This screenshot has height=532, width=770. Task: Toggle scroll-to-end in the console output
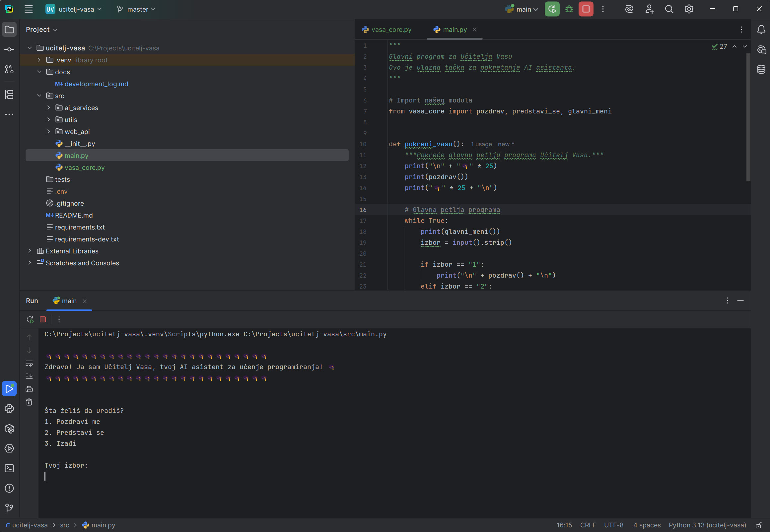click(x=29, y=376)
